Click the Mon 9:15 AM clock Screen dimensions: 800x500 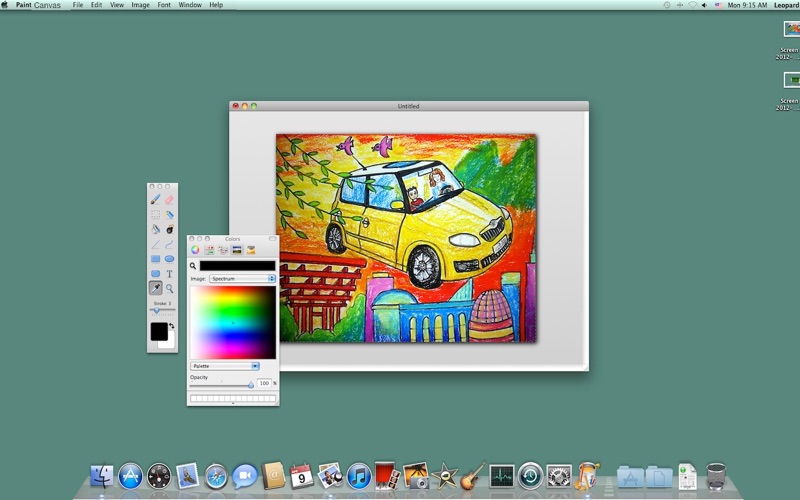point(747,5)
